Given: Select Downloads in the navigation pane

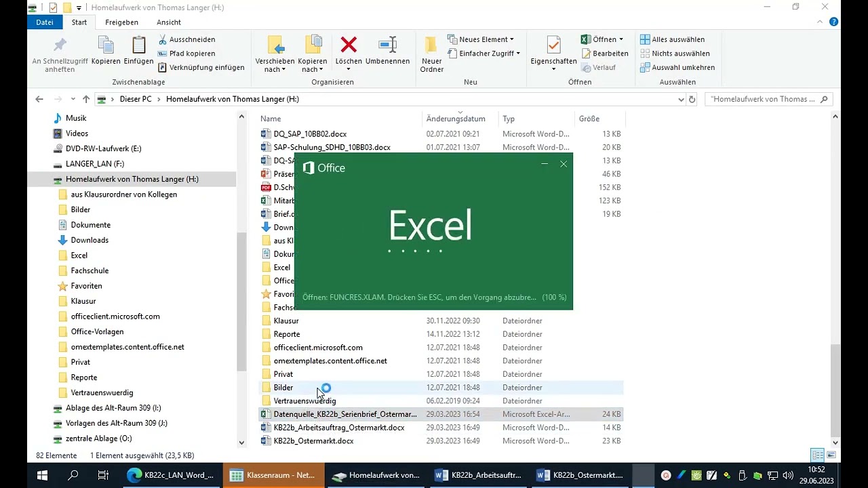Looking at the screenshot, I should coord(90,240).
